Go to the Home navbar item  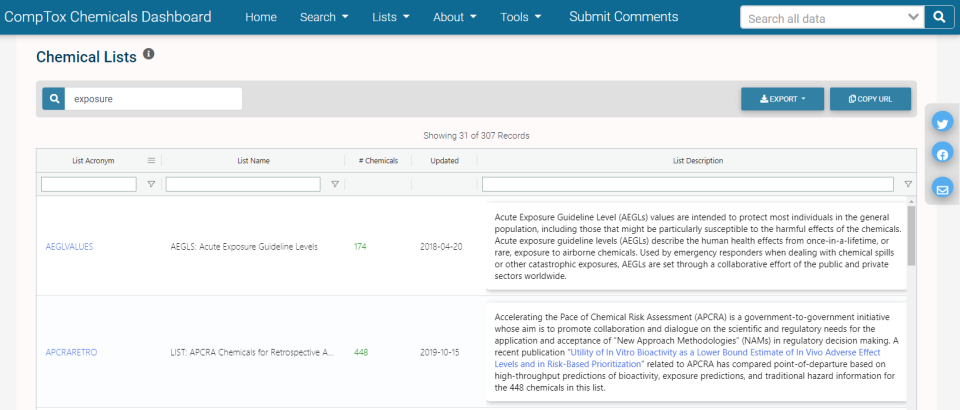tap(261, 17)
